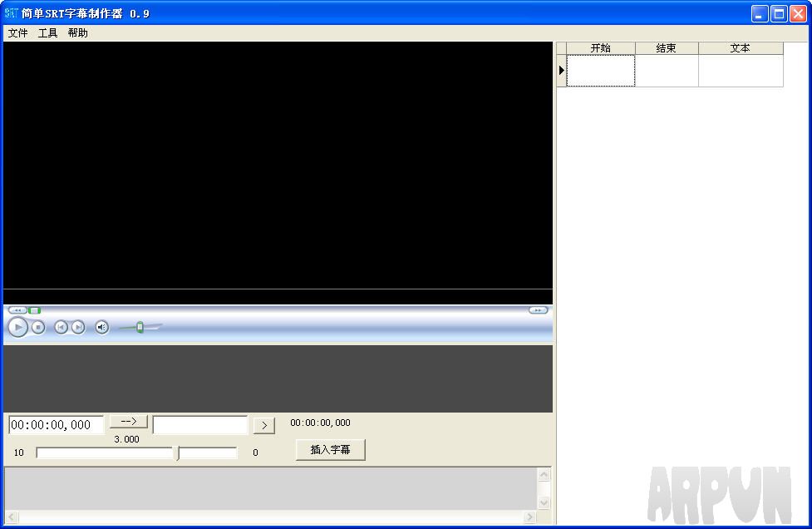
Task: Click the gray waveform panel
Action: [x=278, y=378]
